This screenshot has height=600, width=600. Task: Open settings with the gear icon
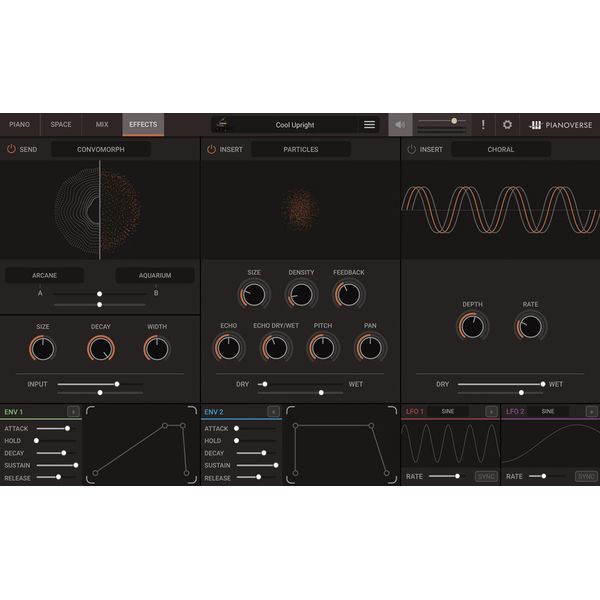pyautogui.click(x=507, y=125)
